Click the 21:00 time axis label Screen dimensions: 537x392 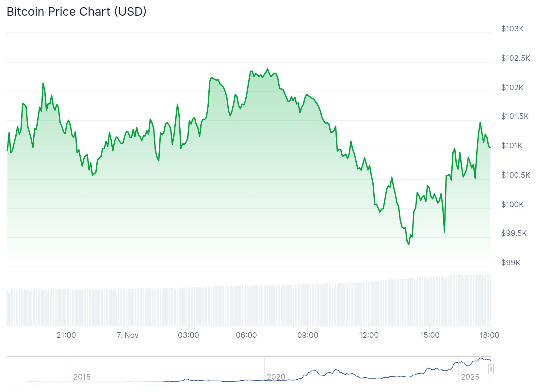pos(66,335)
